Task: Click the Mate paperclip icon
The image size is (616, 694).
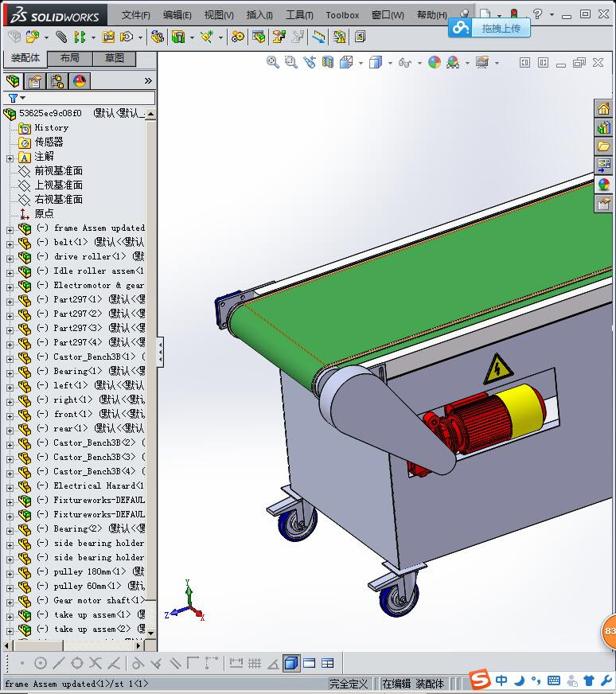Action: coord(61,37)
